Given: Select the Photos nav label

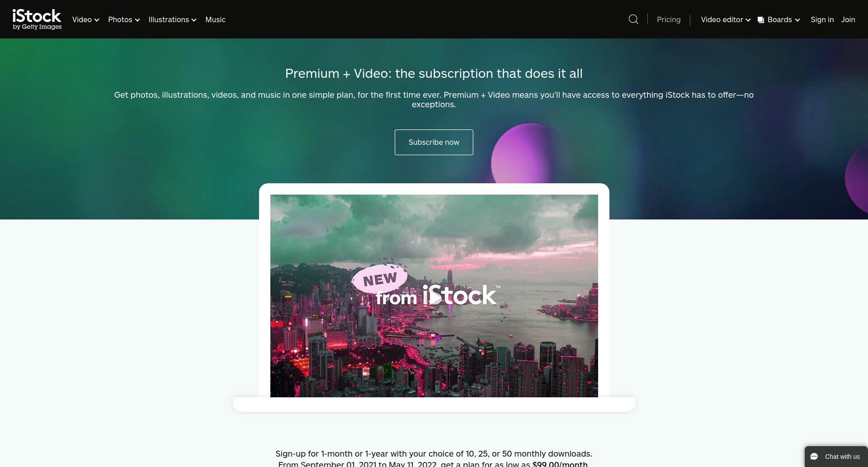Looking at the screenshot, I should point(120,19).
